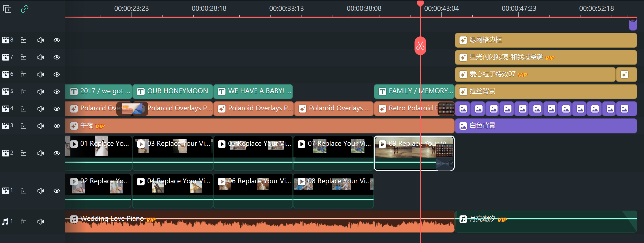644x243 pixels.
Task: Select audio track 1 music icon
Action: (x=5, y=222)
